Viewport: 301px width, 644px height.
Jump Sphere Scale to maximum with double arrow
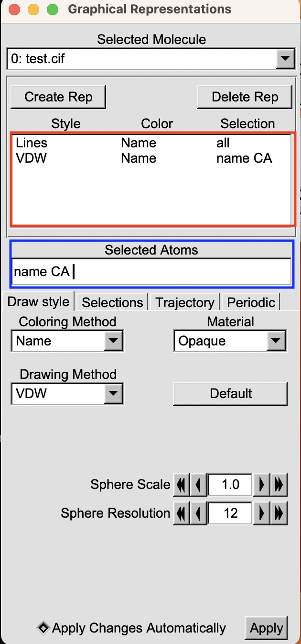click(x=279, y=485)
